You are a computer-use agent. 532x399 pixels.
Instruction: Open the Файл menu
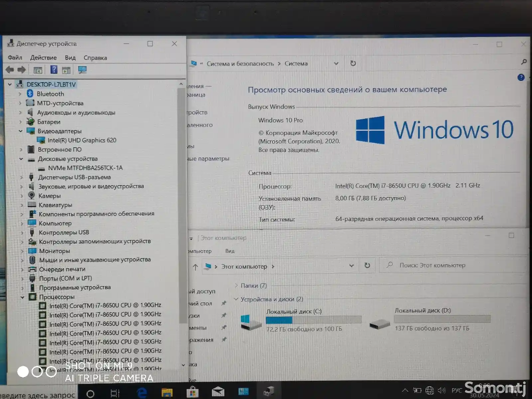(15, 58)
